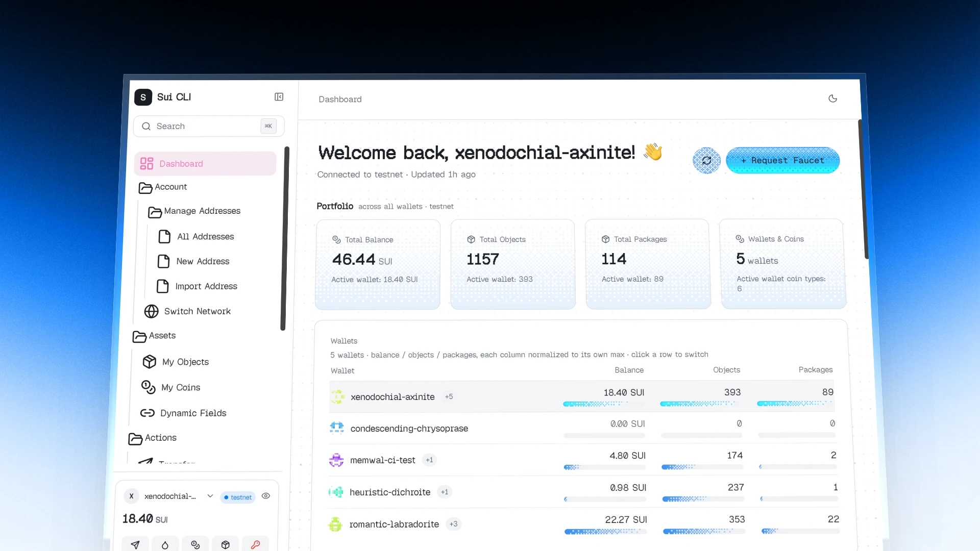Toggle dark mode with the moon icon
The width and height of the screenshot is (980, 551).
(x=832, y=98)
